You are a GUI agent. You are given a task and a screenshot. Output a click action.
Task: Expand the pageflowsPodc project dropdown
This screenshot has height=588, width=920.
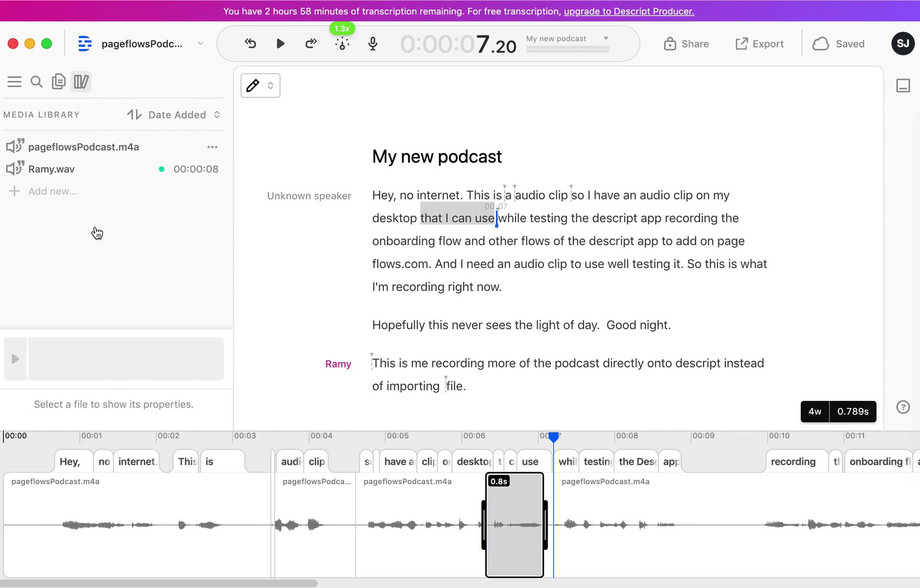[200, 44]
